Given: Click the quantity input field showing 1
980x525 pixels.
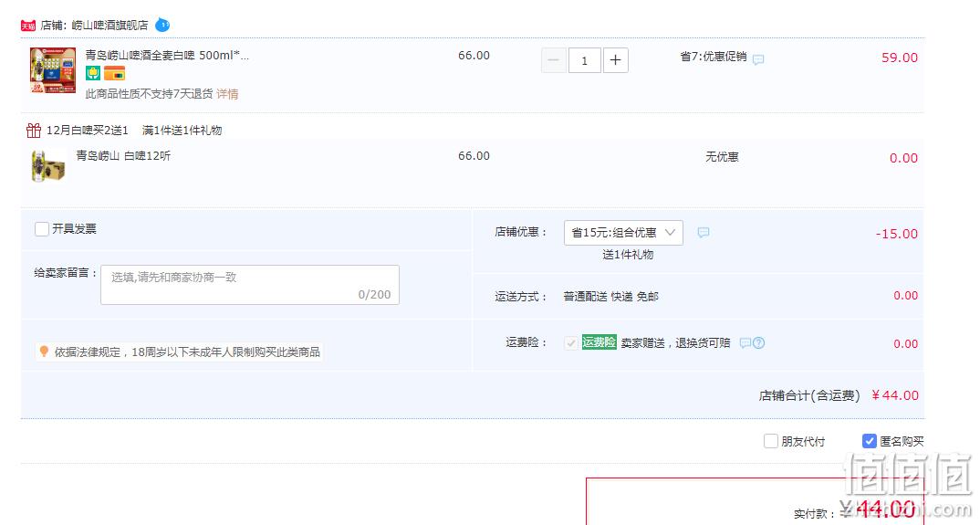Looking at the screenshot, I should point(584,60).
